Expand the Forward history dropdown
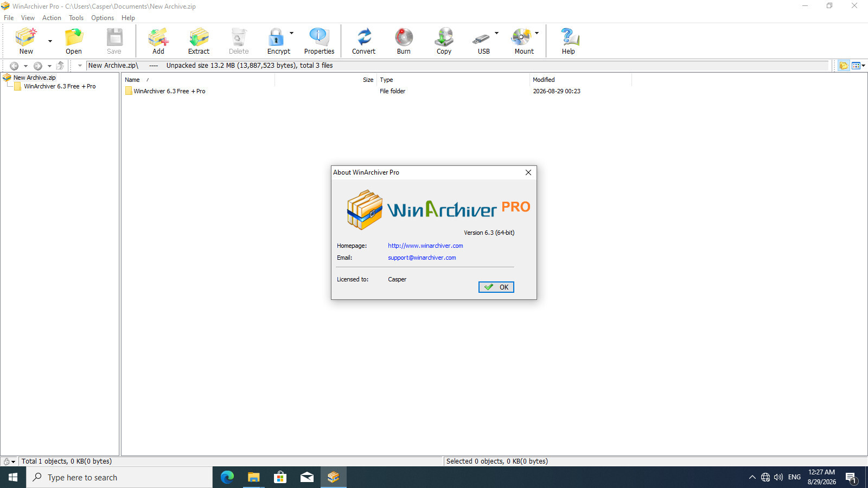 [x=49, y=66]
